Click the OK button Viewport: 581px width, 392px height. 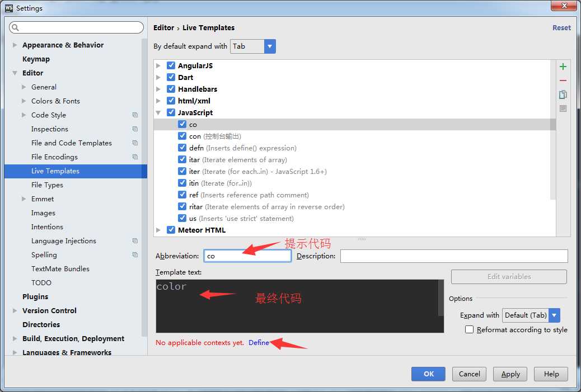(428, 374)
